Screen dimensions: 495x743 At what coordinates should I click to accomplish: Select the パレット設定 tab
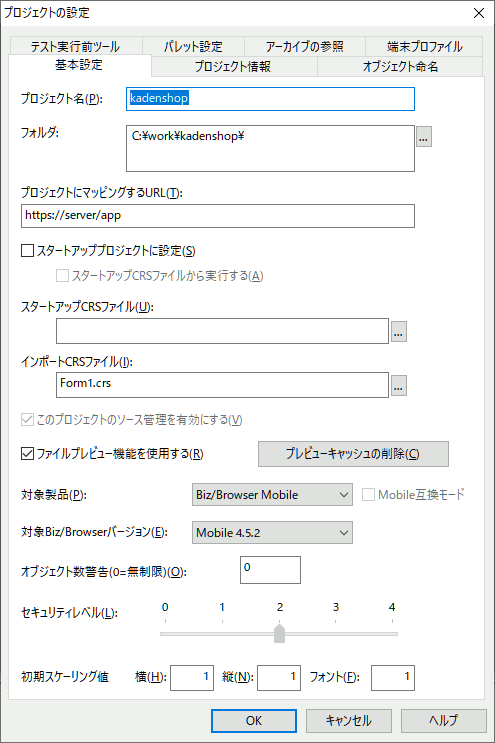coord(193,46)
